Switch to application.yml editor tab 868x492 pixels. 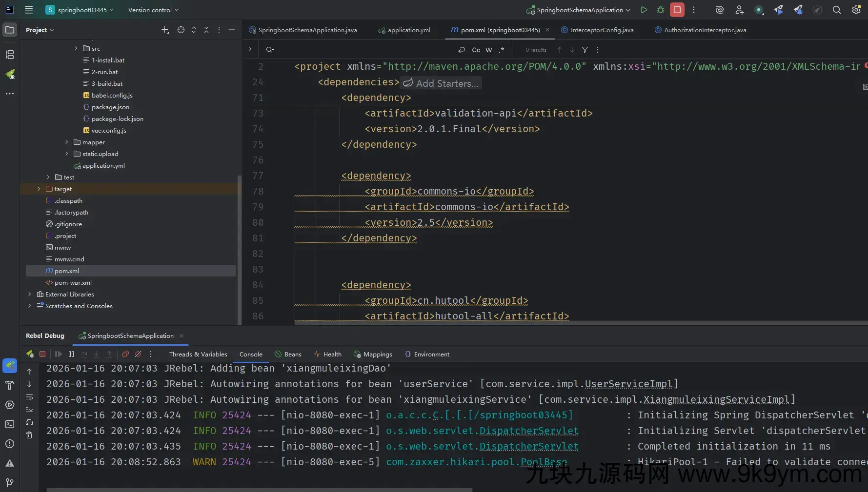[x=408, y=30]
